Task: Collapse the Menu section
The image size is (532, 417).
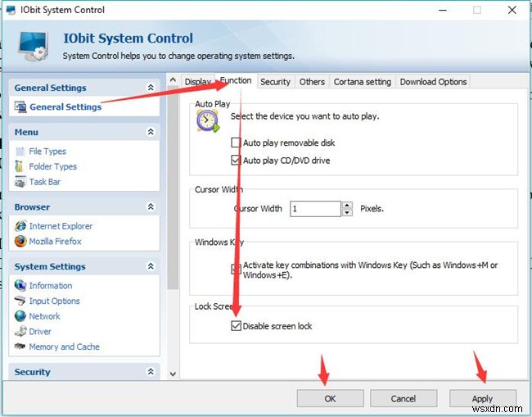Action: [151, 132]
